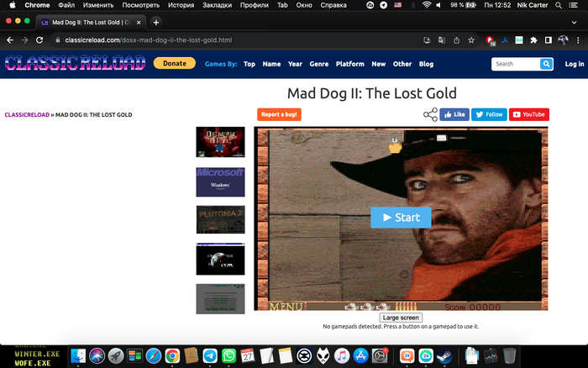Viewport: 588px width, 368px height.
Task: Close the Mad Dog II tab
Action: click(x=139, y=23)
